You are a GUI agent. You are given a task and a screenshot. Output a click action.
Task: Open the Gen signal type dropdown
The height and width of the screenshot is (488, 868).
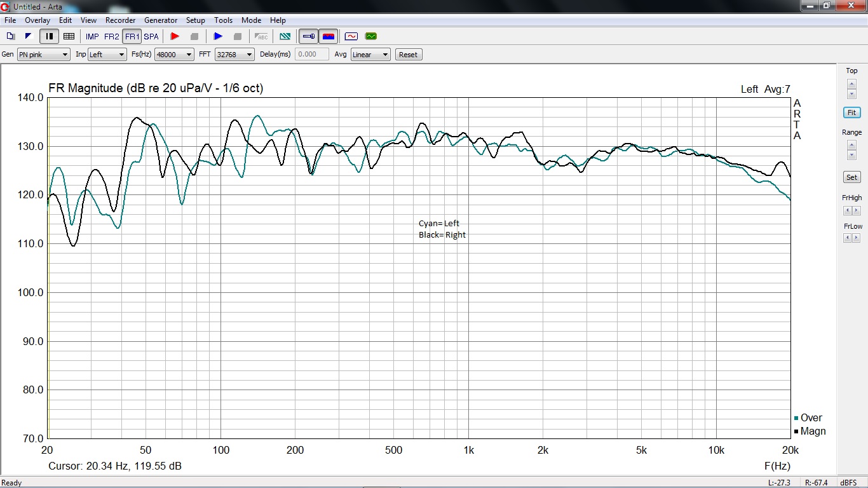click(x=43, y=55)
